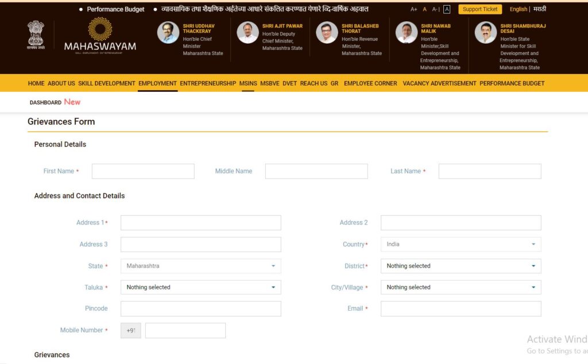The height and width of the screenshot is (364, 588).
Task: Click the Indian national emblem icon
Action: [36, 33]
